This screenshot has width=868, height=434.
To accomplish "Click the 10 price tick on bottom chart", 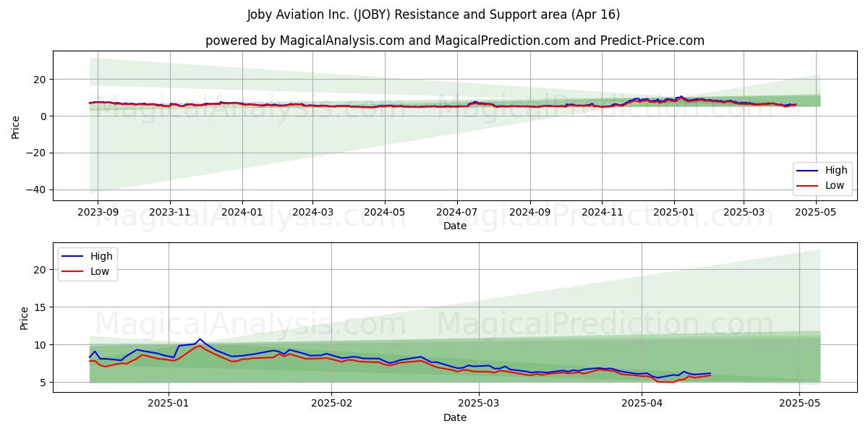I will click(41, 344).
